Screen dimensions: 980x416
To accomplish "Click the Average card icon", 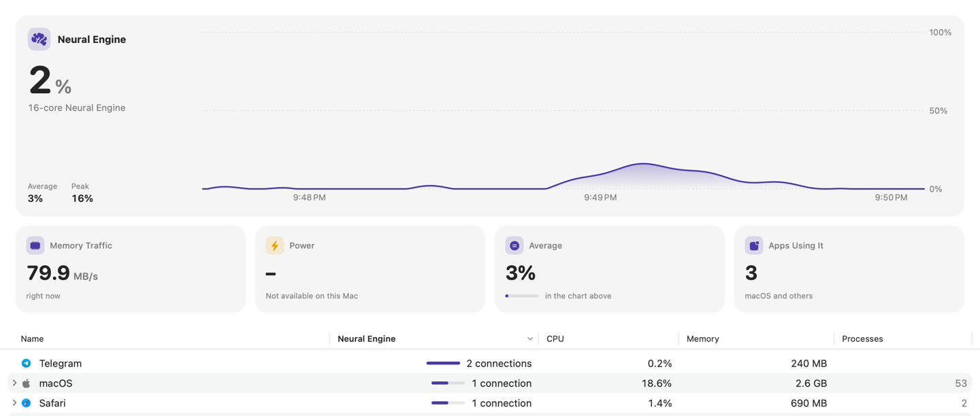I will (514, 245).
